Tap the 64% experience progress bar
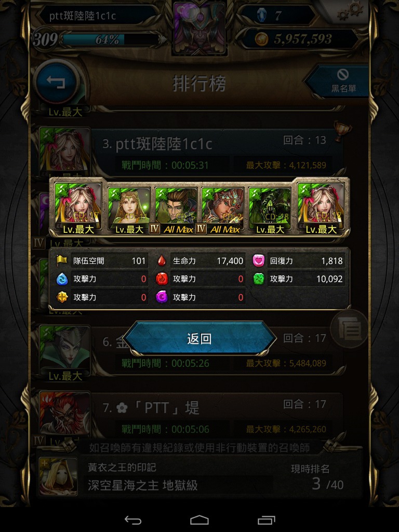399x532 pixels. [x=109, y=39]
